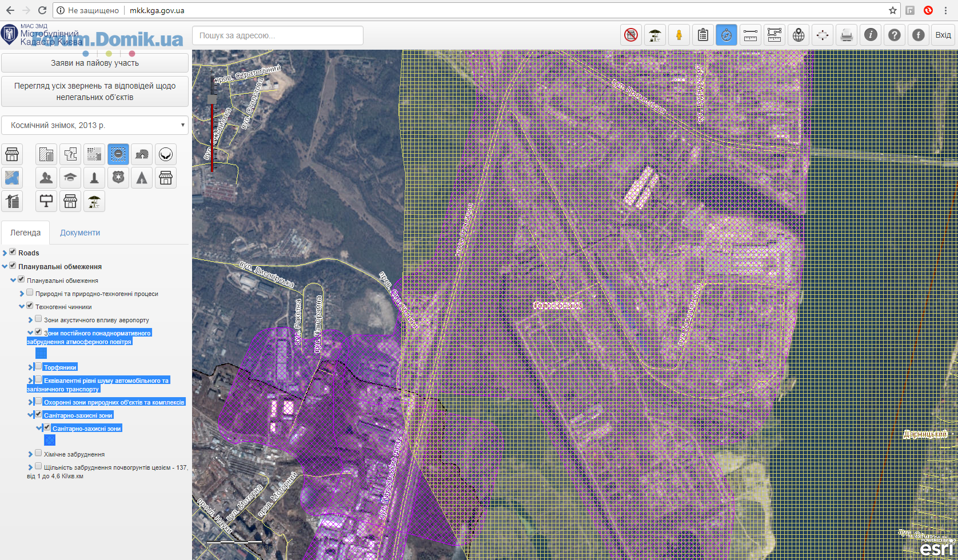Expand the Зони акустичного впливу аеропорту node
This screenshot has height=560, width=958.
coord(30,320)
